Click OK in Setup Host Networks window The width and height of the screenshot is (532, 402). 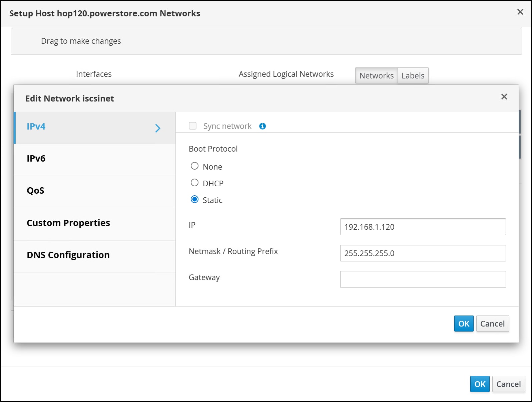[x=480, y=384]
